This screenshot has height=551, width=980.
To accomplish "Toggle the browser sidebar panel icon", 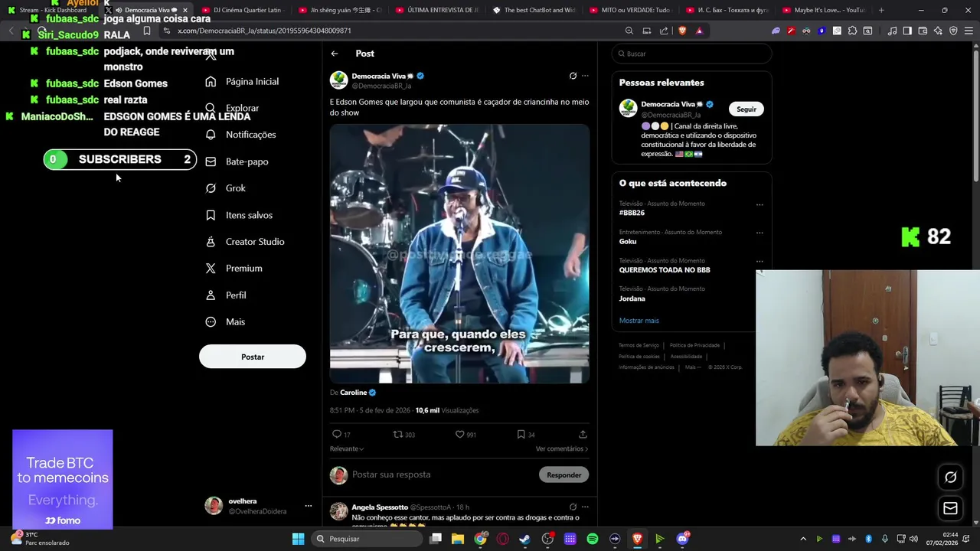I will pos(907,31).
